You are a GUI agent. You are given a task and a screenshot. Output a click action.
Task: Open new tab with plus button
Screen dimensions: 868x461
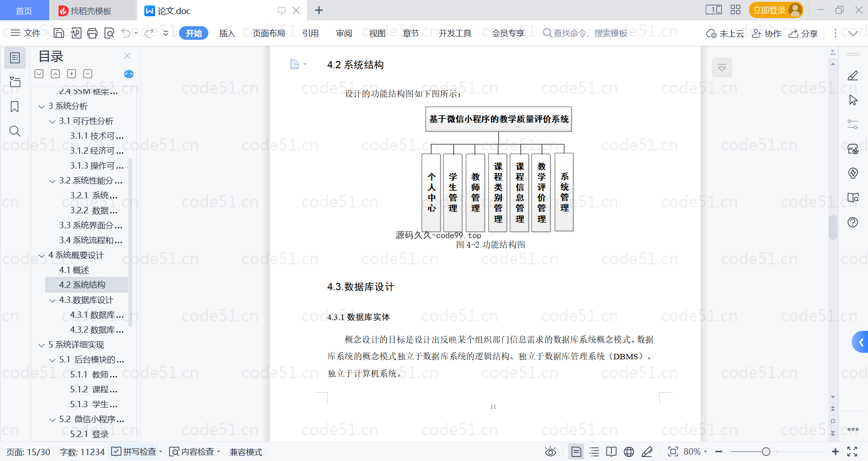point(319,10)
